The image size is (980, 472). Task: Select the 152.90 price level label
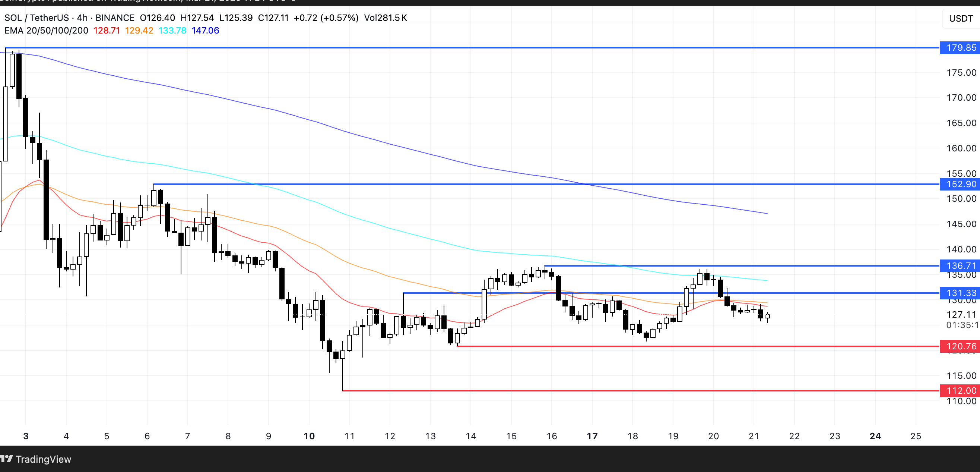point(960,184)
